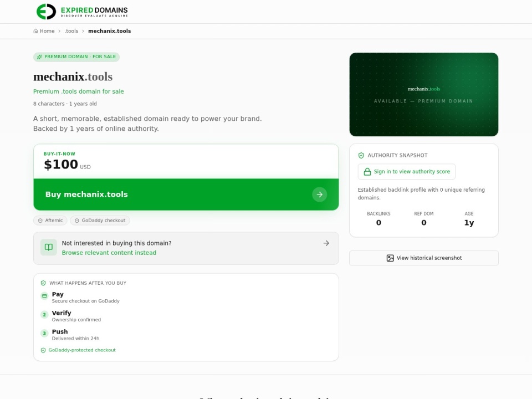The height and width of the screenshot is (399, 532).
Task: Click the house icon in breadcrumb
Action: click(35, 31)
